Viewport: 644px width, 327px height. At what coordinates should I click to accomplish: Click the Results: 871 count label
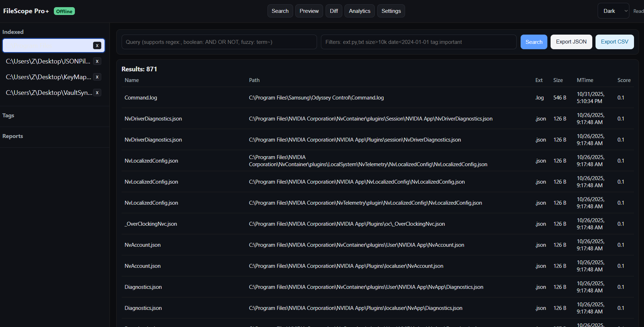coord(139,69)
